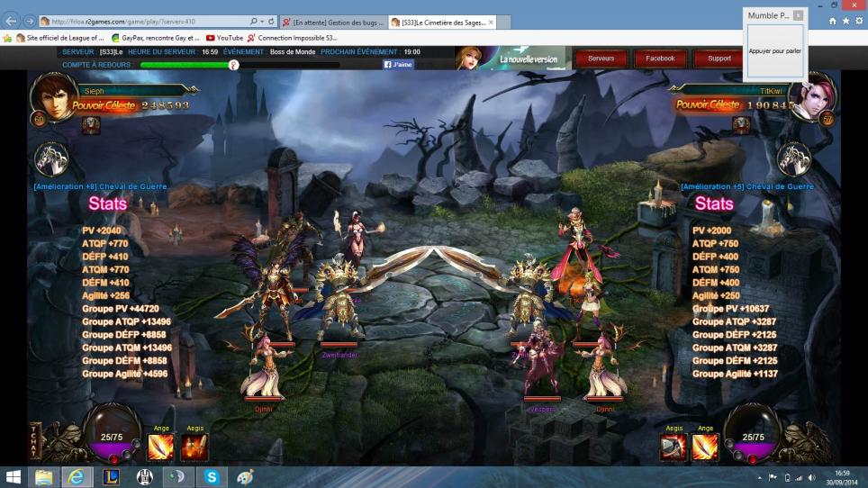Image resolution: width=868 pixels, height=488 pixels.
Task: Activate the left player's Ange skill
Action: pyautogui.click(x=161, y=447)
